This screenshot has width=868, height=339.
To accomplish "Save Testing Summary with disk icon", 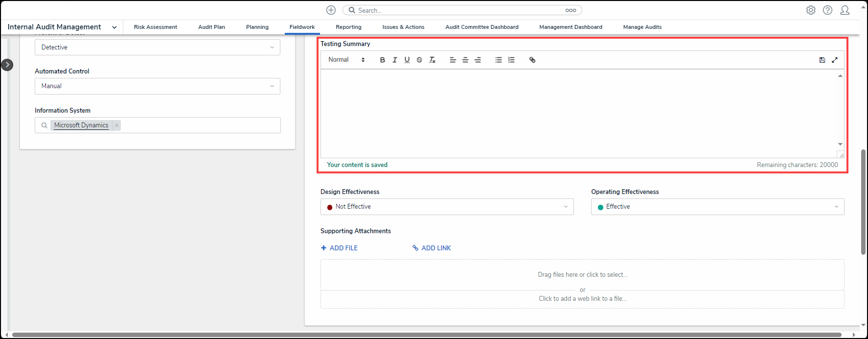I will 822,60.
